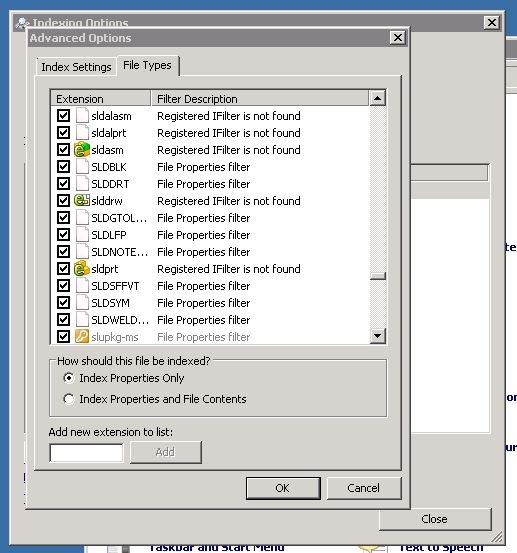Select Index Properties Only radio button
Image resolution: width=517 pixels, height=553 pixels.
(69, 378)
